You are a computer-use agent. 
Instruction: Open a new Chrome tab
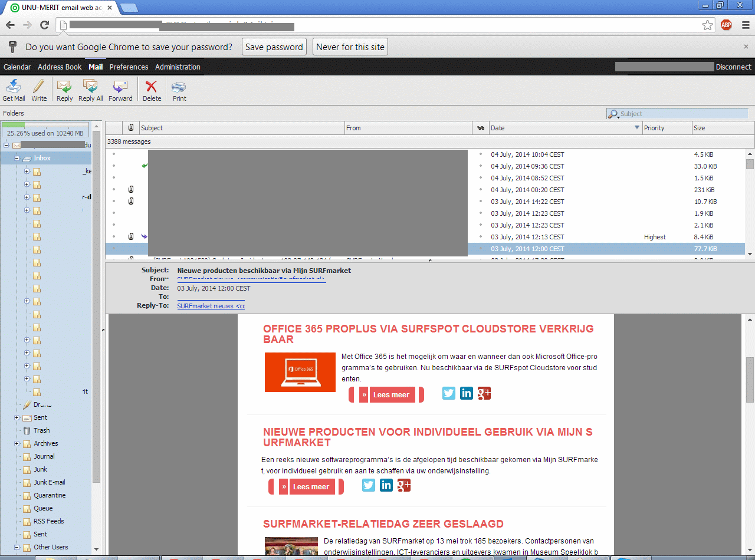pyautogui.click(x=129, y=7)
